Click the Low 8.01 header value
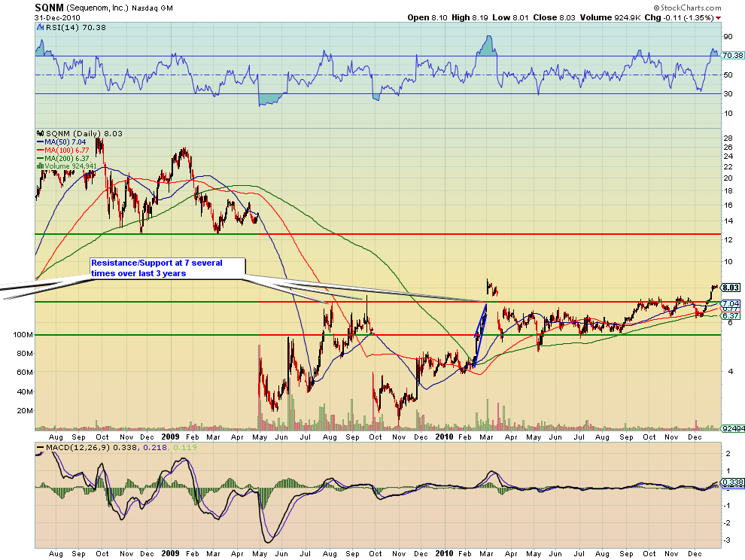Viewport: 745px width, 560px height. click(x=510, y=17)
